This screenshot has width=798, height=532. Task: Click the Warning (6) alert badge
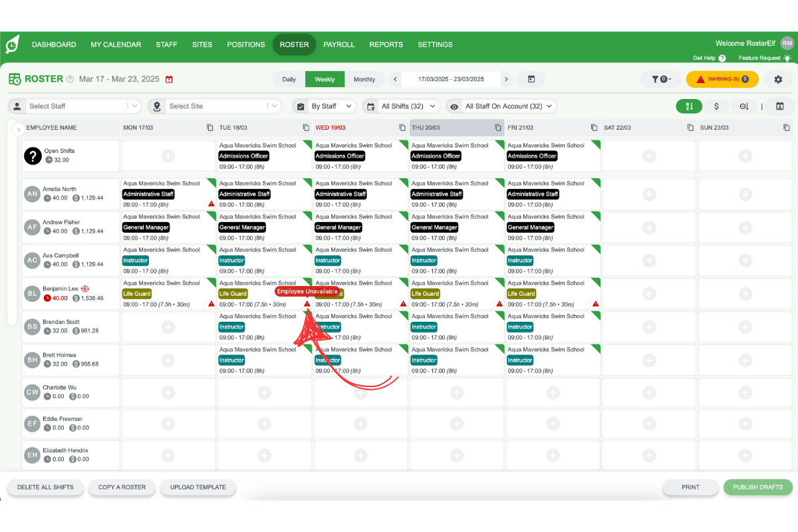pos(722,79)
